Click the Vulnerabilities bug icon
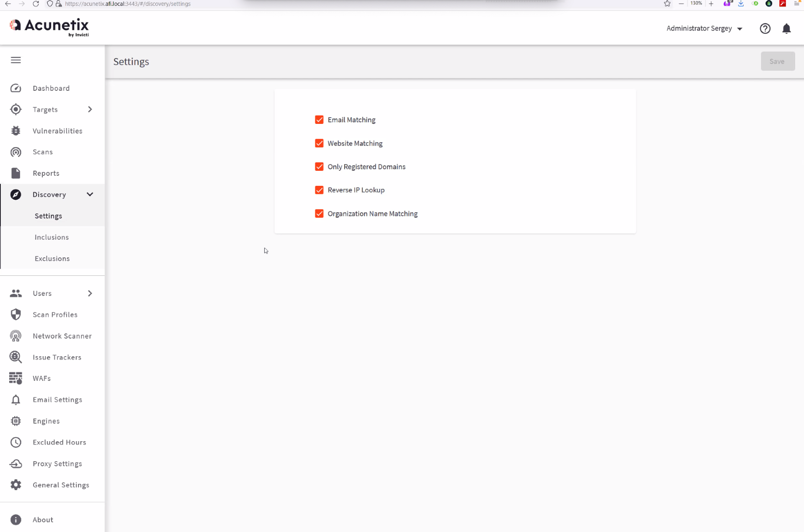Viewport: 804px width, 532px height. 16,131
